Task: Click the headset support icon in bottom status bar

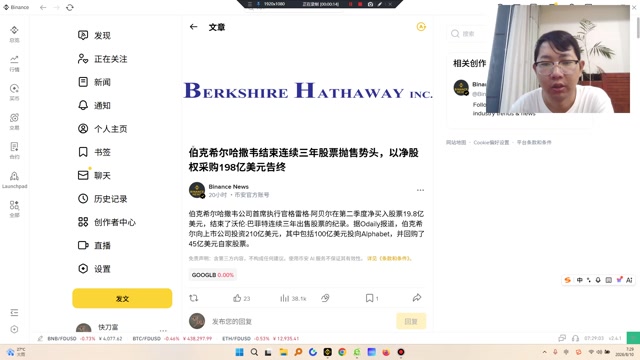Action: click(x=576, y=338)
